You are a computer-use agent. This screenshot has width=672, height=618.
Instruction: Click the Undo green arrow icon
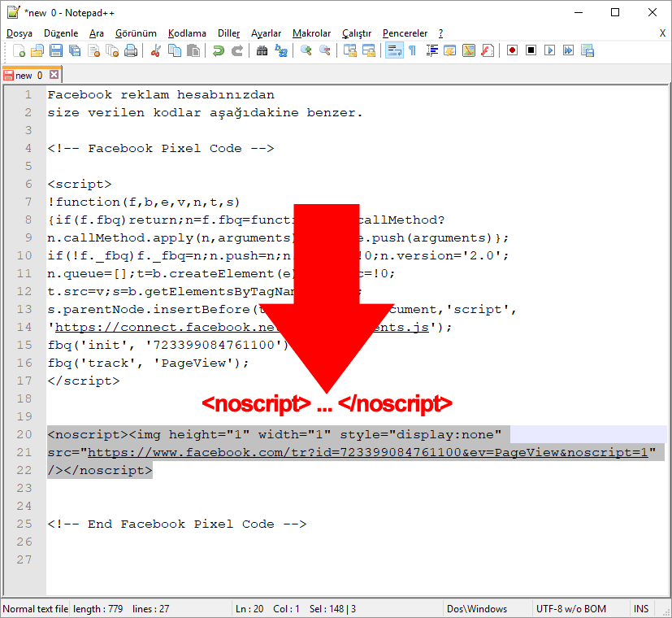point(218,51)
